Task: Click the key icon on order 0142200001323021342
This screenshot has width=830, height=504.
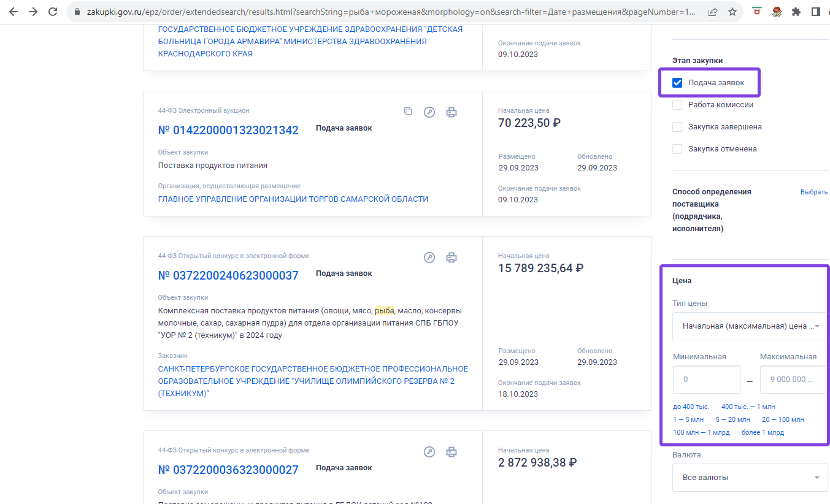Action: tap(429, 112)
